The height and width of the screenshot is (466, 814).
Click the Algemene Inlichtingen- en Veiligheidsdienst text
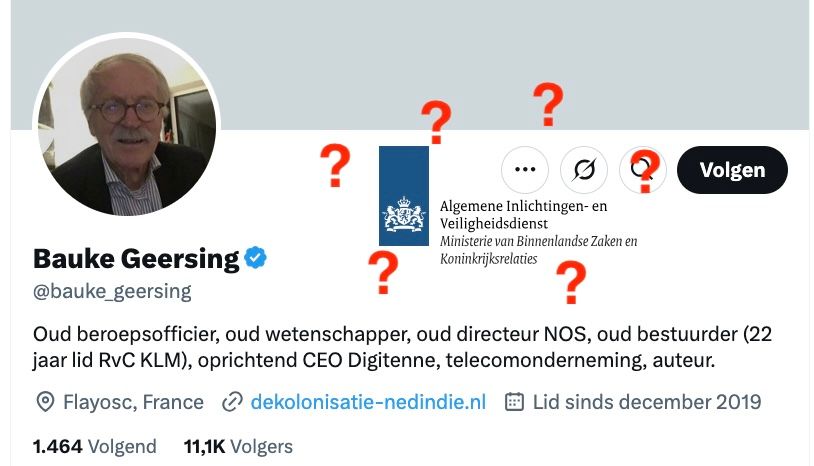coord(523,214)
